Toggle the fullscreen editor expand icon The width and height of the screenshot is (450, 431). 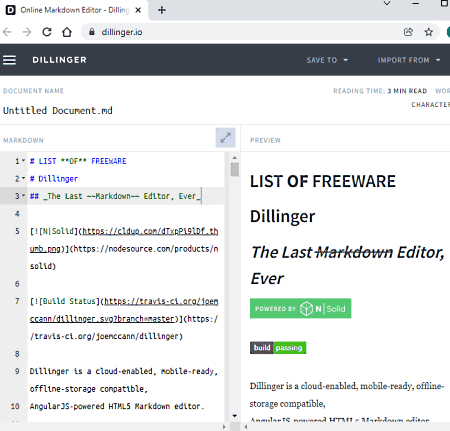[x=226, y=137]
